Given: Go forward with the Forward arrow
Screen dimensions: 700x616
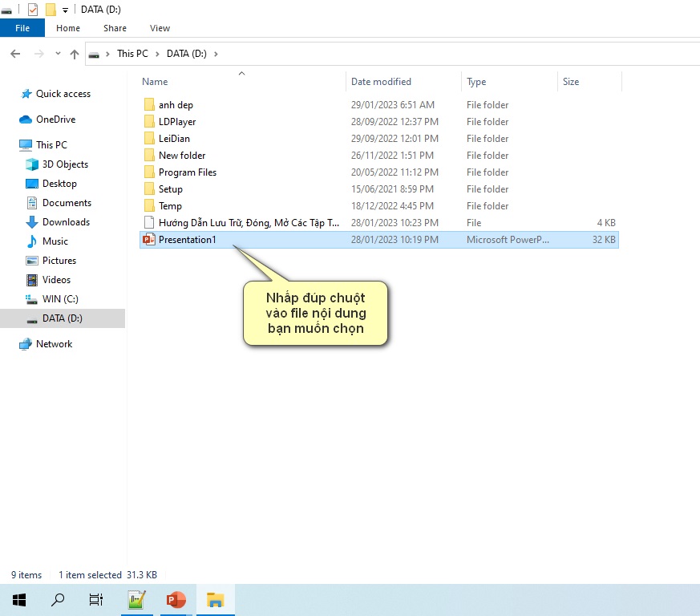Looking at the screenshot, I should pos(39,54).
